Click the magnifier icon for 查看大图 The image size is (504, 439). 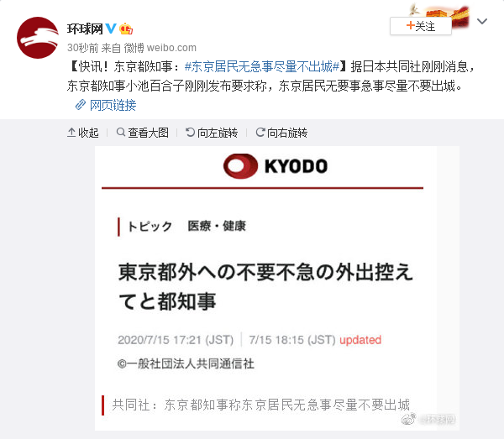(121, 132)
